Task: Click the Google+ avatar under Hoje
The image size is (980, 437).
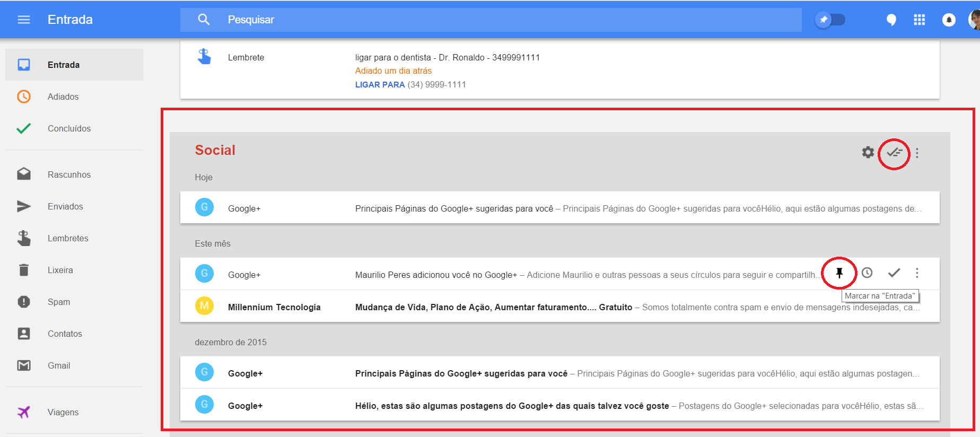Action: click(204, 207)
